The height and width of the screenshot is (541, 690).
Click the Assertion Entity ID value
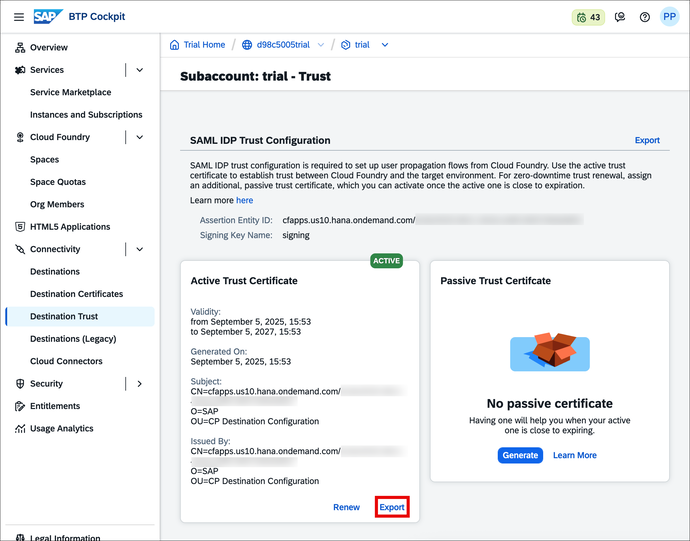coord(433,220)
